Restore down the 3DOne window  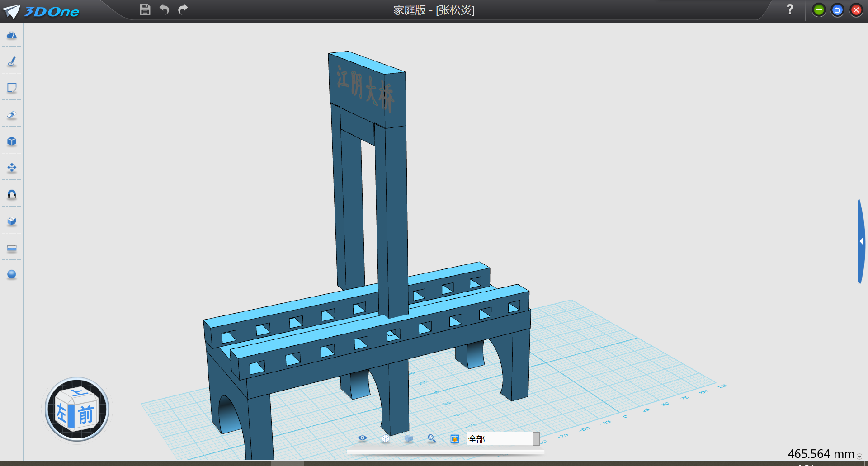tap(837, 10)
